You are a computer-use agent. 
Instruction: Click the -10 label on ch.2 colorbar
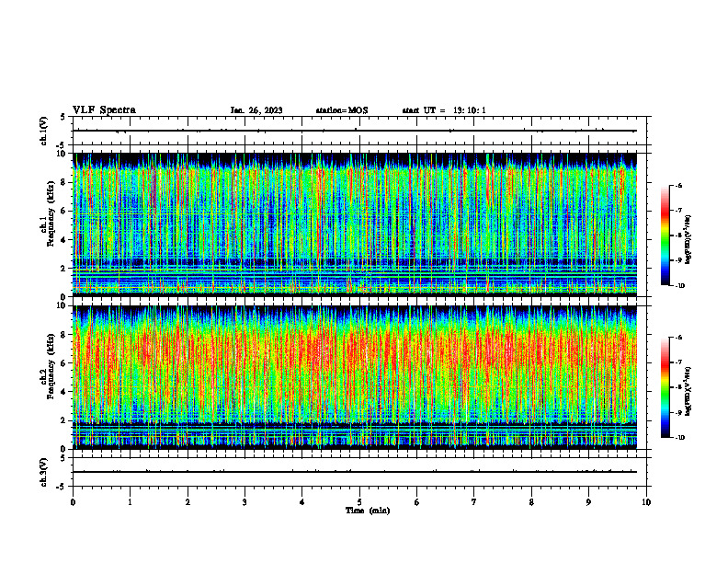point(679,438)
